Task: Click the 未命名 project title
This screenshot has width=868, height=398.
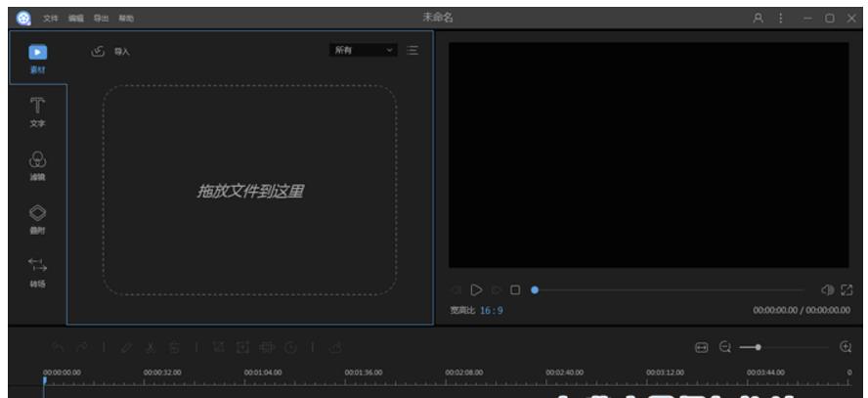Action: pyautogui.click(x=438, y=18)
